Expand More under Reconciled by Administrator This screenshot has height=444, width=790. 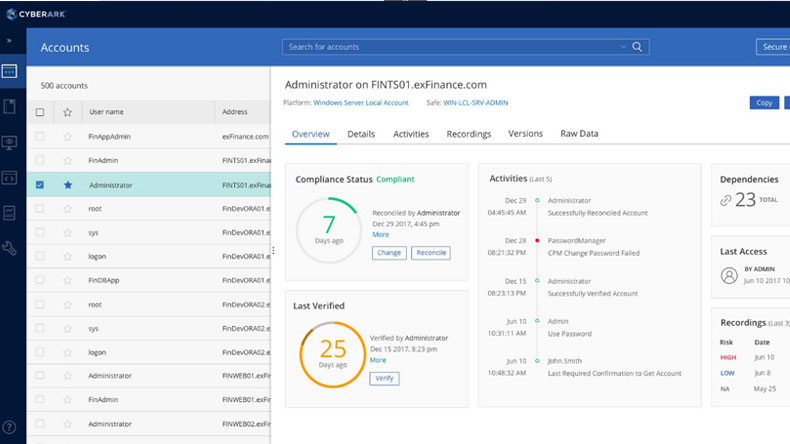tap(381, 235)
